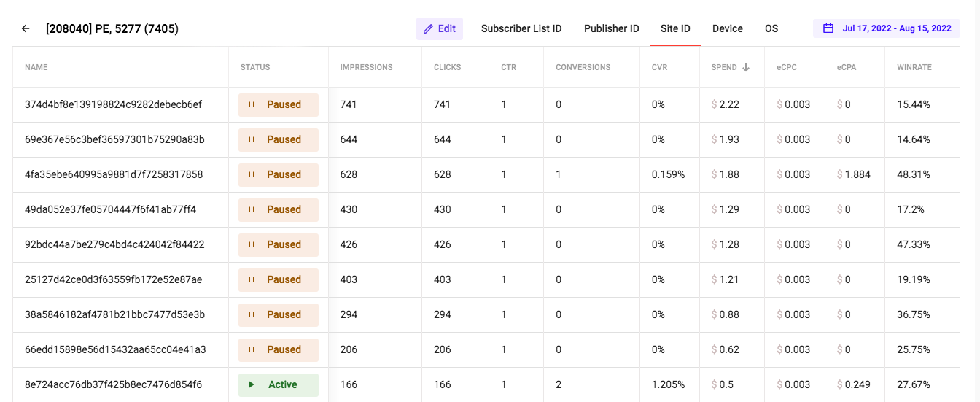Sort by the Conversions column header
This screenshot has height=402, width=980.
click(583, 67)
